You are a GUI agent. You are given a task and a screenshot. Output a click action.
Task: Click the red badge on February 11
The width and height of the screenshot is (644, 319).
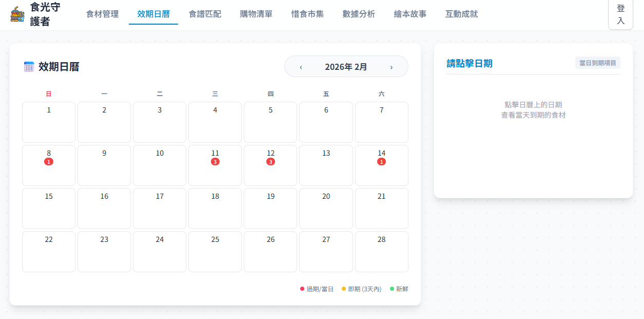pos(215,162)
